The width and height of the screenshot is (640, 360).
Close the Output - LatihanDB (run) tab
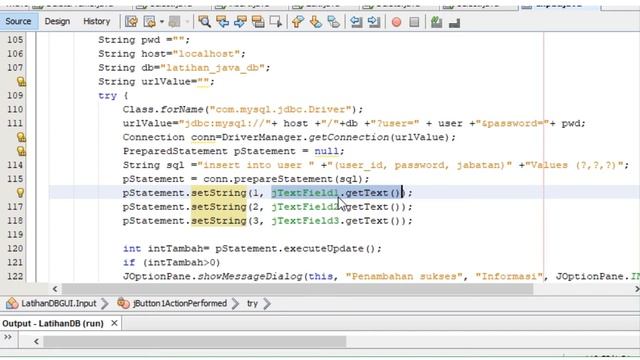tap(114, 323)
